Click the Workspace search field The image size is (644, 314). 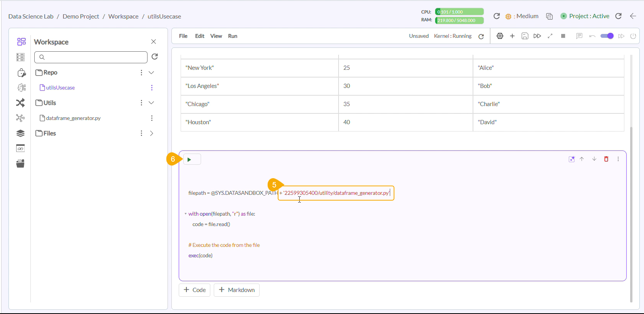click(x=91, y=57)
